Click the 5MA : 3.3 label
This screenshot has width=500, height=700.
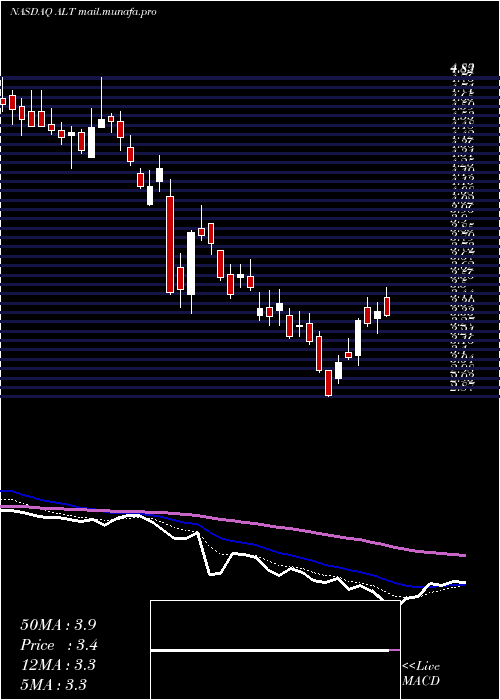pos(54,685)
